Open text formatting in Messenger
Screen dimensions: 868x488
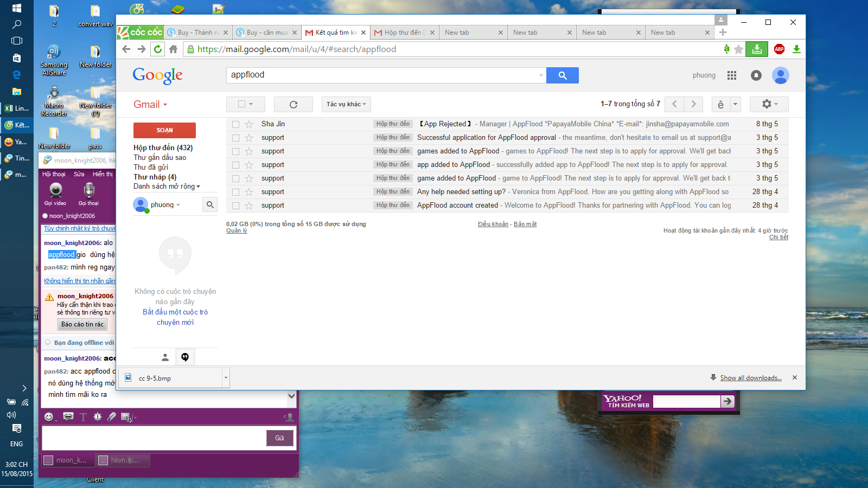coord(83,416)
